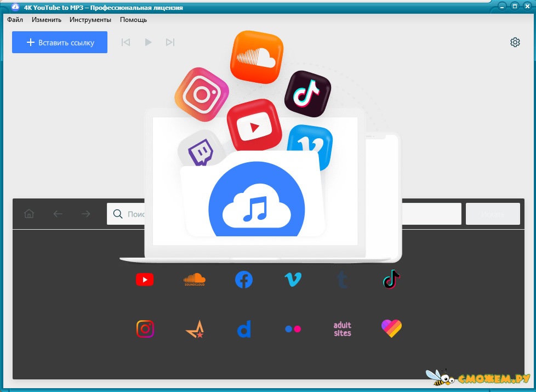Screen dimensions: 536x392
Task: Open Facebook site shortcut
Action: point(244,280)
